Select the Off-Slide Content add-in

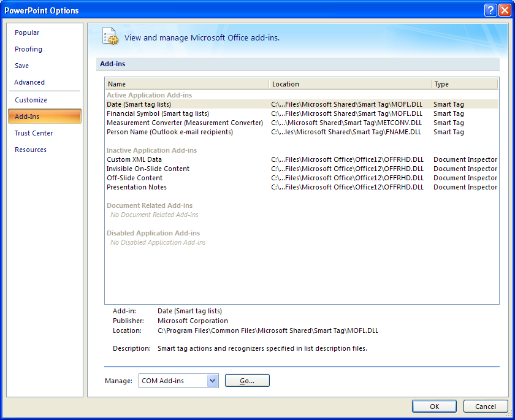(302, 178)
